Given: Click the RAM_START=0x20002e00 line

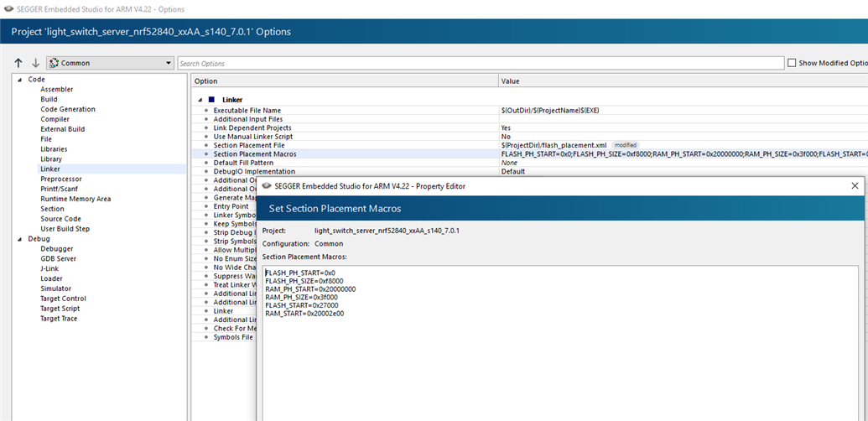Looking at the screenshot, I should tap(304, 313).
